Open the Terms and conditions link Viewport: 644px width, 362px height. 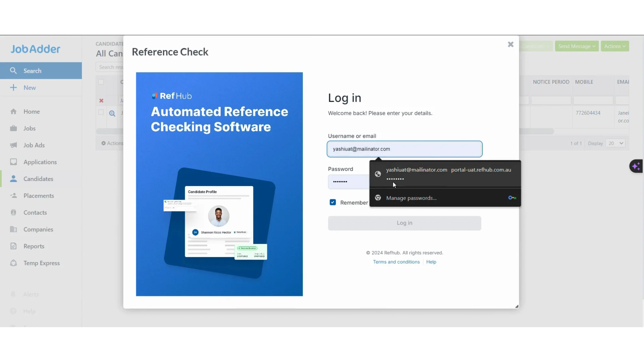(x=396, y=262)
